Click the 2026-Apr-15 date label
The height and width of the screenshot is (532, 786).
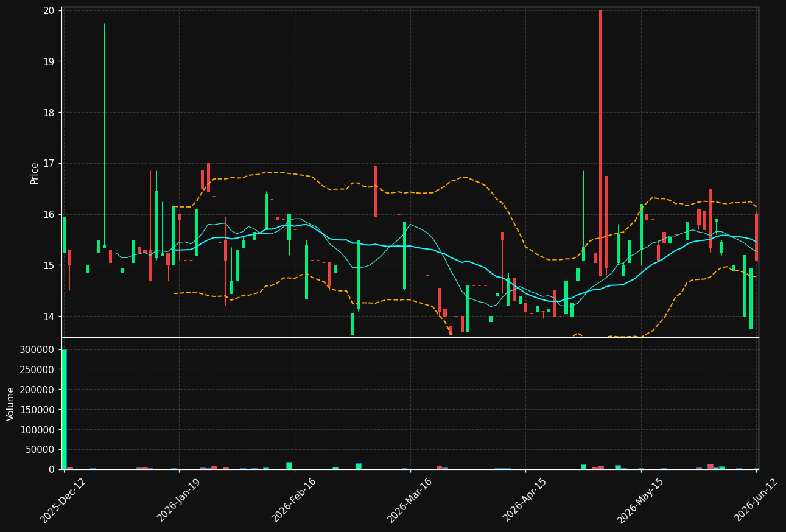point(525,500)
